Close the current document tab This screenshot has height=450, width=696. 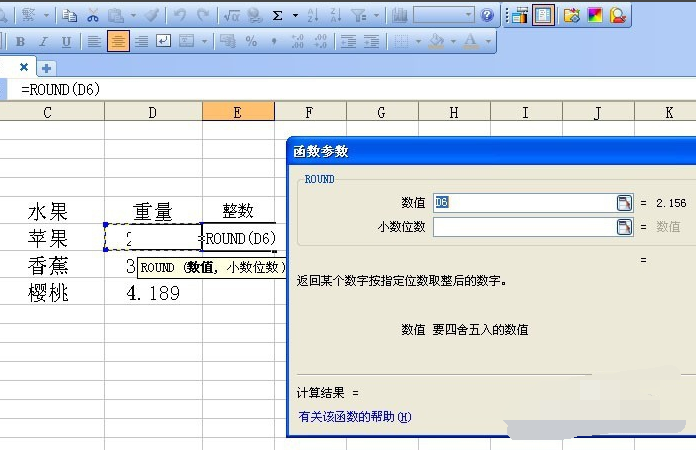[24, 67]
